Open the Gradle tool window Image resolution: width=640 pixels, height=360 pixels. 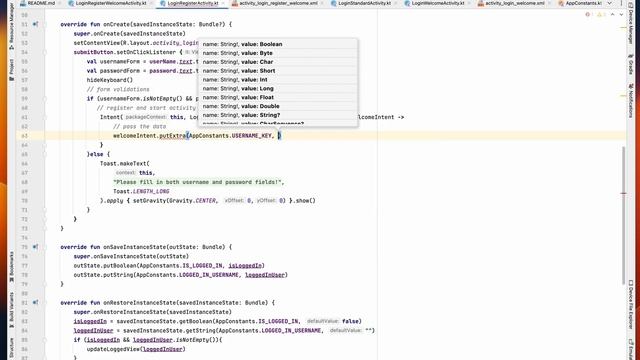tap(631, 64)
